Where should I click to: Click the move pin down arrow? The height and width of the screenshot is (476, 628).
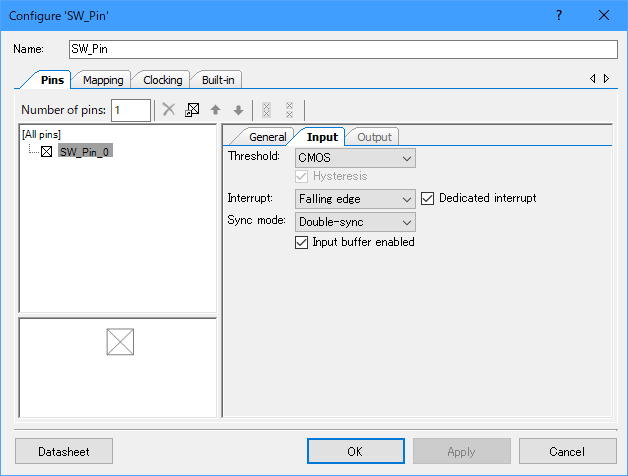click(x=238, y=110)
